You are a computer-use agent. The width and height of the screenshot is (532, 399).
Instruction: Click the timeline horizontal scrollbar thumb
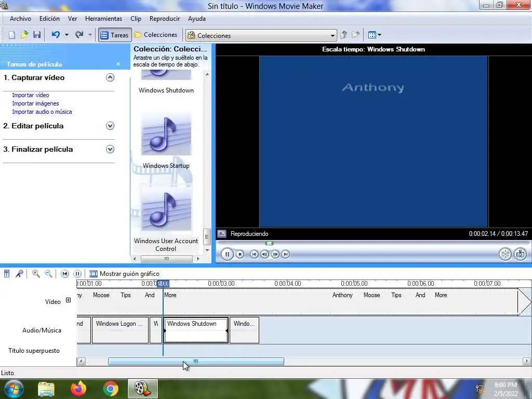(x=196, y=362)
